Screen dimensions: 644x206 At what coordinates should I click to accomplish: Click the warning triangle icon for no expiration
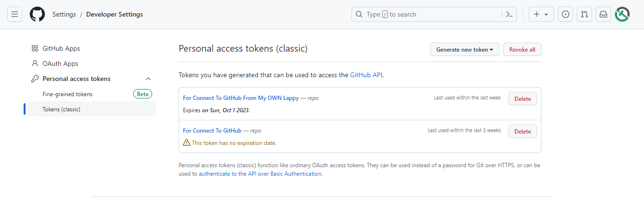(187, 143)
